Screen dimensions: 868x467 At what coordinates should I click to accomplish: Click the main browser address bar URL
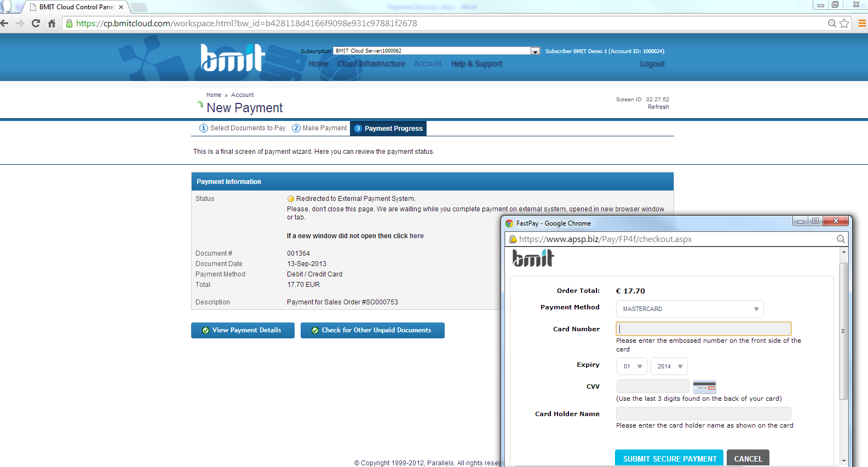(x=246, y=23)
